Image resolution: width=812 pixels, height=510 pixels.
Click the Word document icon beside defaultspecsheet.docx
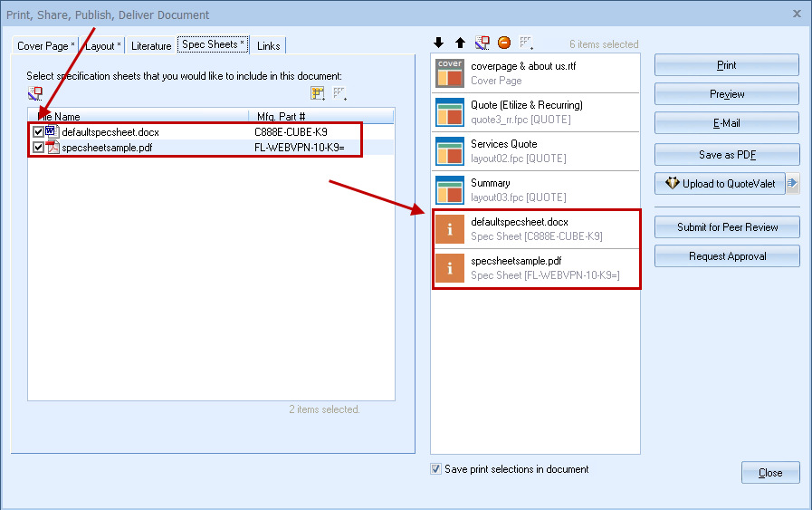pos(52,131)
